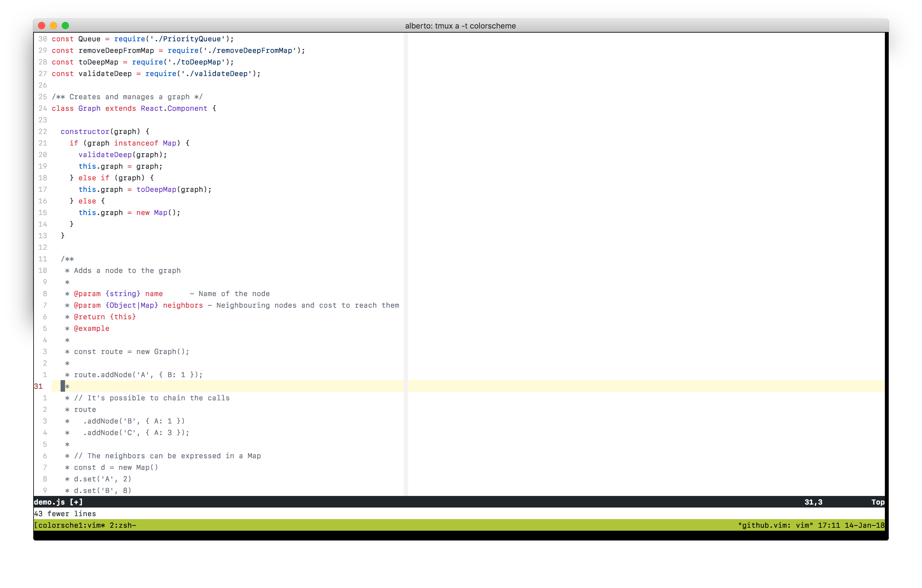922x588 pixels.
Task: Click the class name Graph
Action: [89, 108]
